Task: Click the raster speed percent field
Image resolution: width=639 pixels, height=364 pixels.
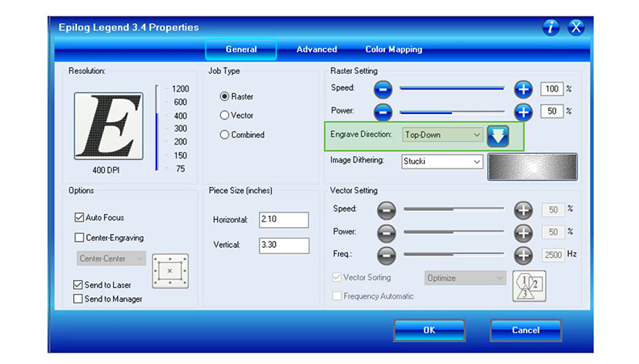Action: tap(552, 88)
